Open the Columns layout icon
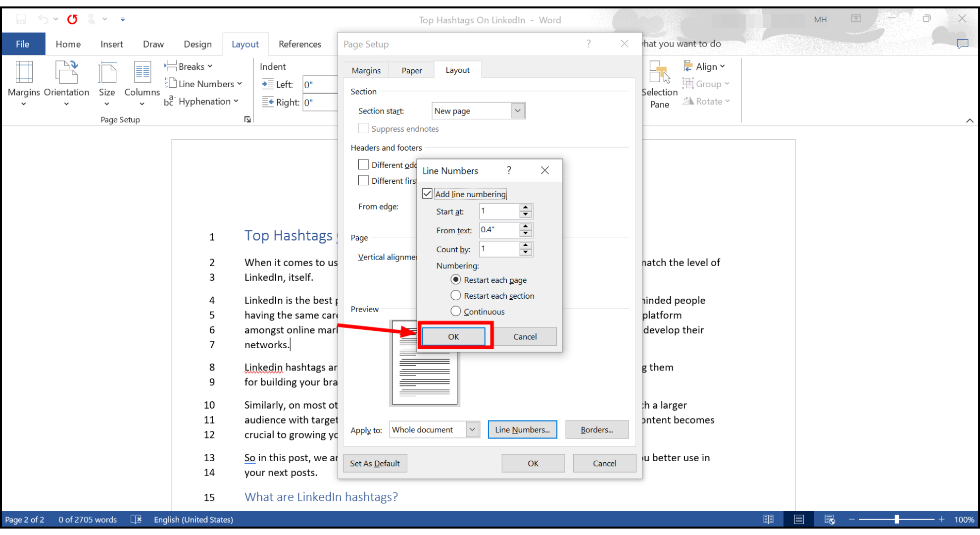 (142, 73)
